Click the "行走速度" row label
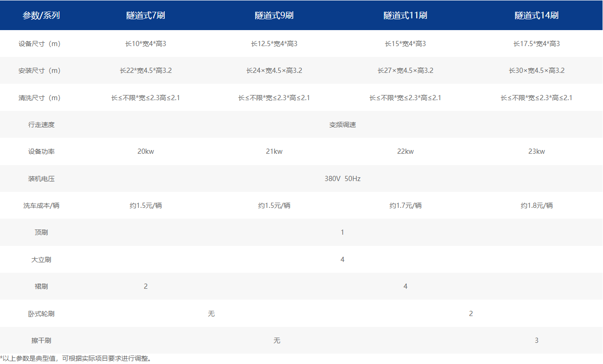The height and width of the screenshot is (364, 603). point(41,125)
